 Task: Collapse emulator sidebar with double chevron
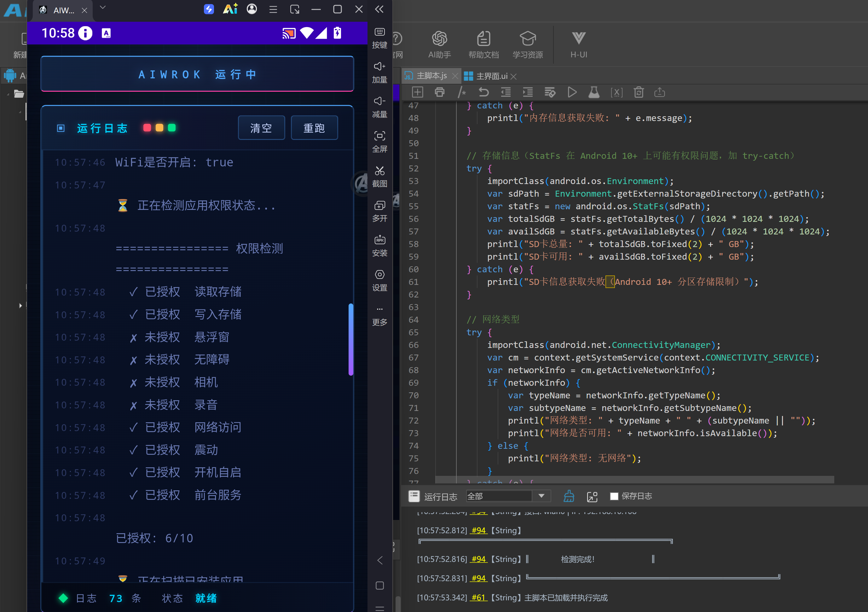[x=379, y=9]
